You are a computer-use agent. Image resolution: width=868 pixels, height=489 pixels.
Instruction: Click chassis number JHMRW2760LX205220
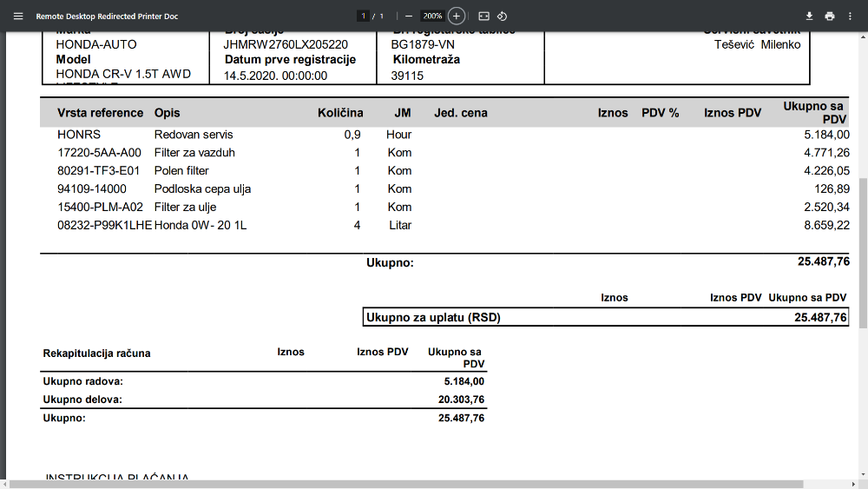(x=286, y=44)
